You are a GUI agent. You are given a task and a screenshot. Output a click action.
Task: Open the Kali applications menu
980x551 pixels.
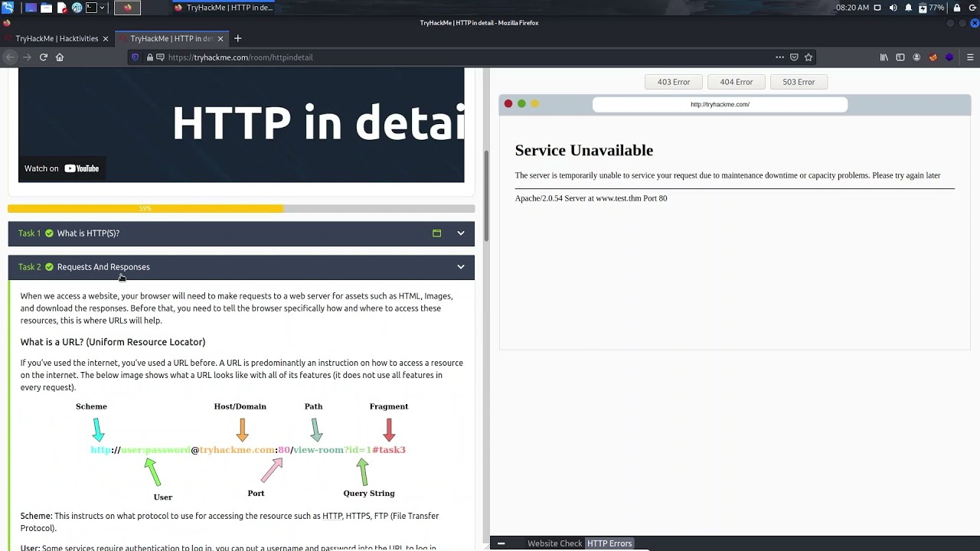coord(8,8)
